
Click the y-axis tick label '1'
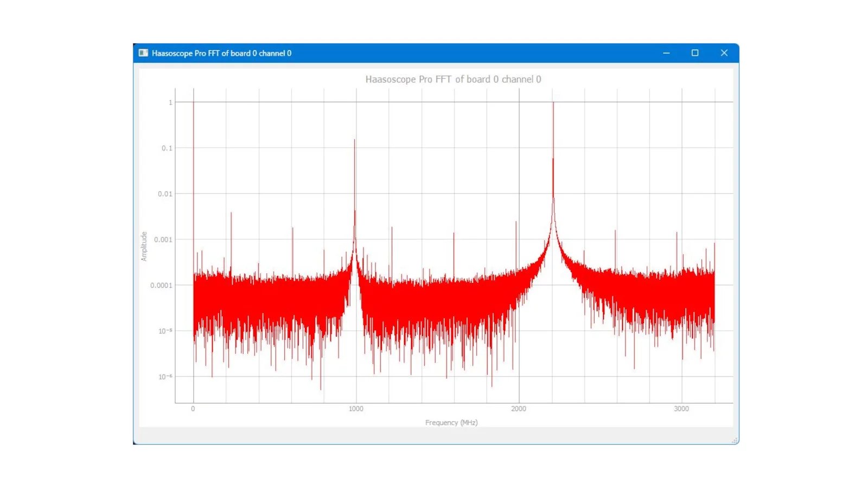pos(170,102)
